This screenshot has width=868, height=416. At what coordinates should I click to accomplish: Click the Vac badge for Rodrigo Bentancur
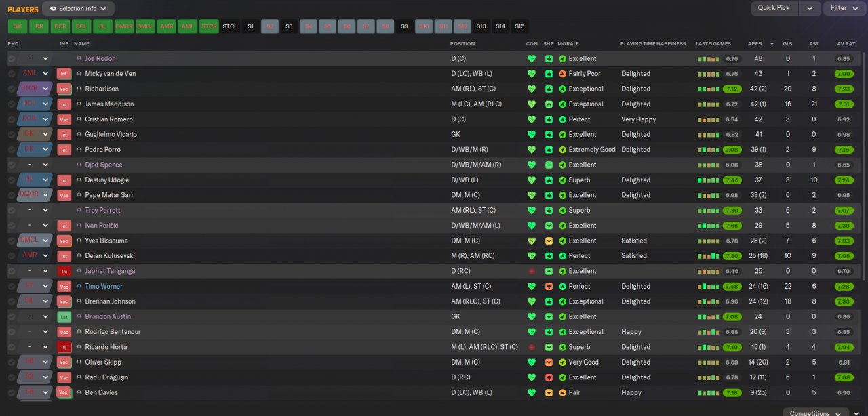pos(64,332)
